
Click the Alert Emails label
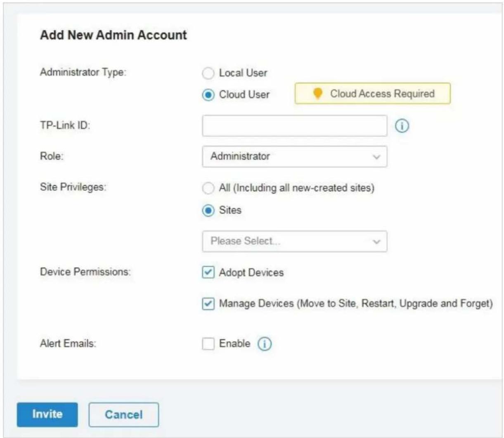[x=68, y=344]
